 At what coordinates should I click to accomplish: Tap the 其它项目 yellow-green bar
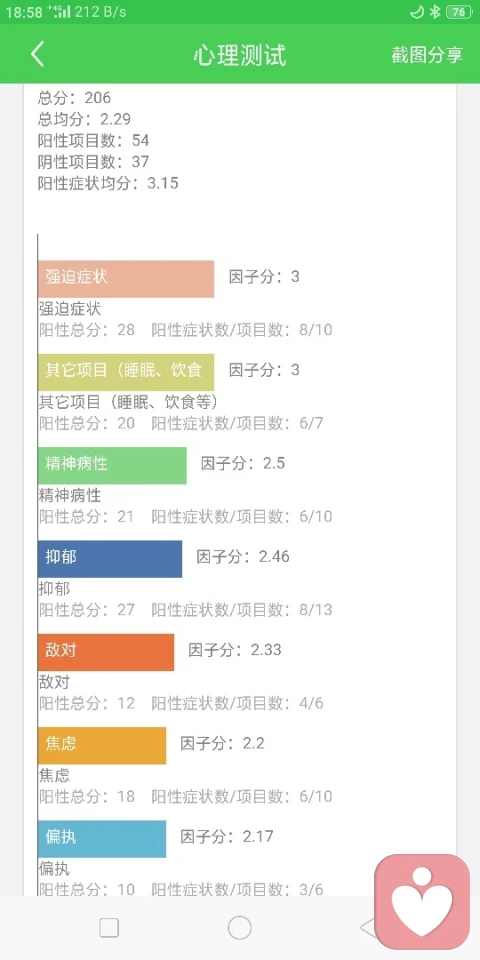pyautogui.click(x=126, y=372)
